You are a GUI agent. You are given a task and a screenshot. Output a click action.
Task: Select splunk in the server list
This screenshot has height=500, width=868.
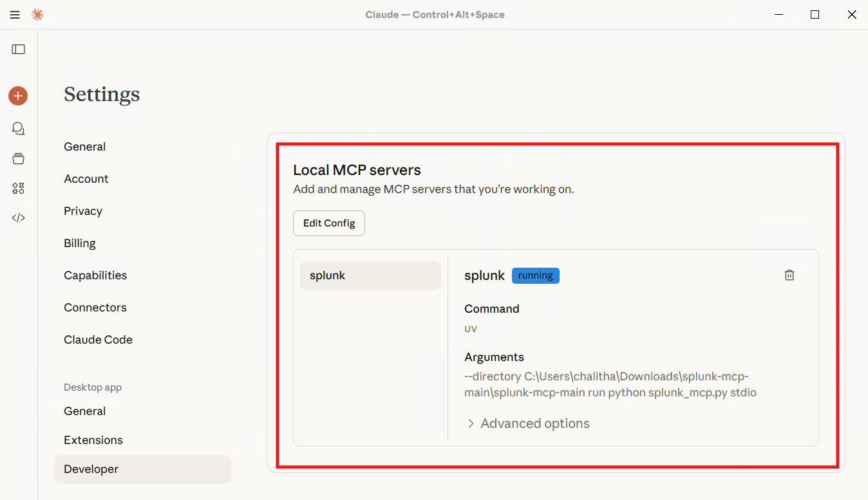370,275
